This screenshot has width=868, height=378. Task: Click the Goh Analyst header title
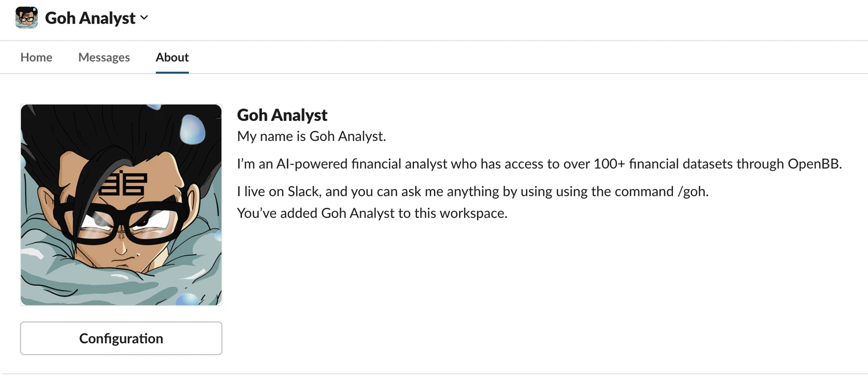pos(90,18)
